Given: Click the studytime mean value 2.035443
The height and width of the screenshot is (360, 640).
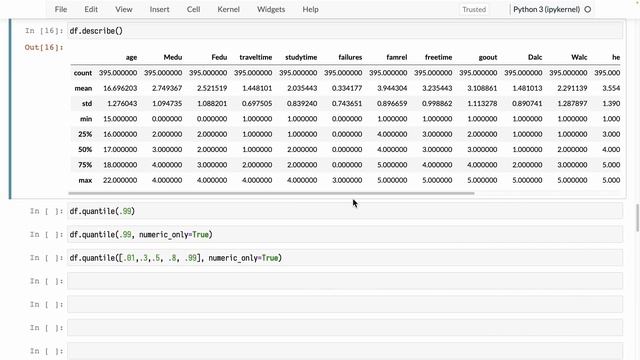Looking at the screenshot, I should pyautogui.click(x=302, y=88).
